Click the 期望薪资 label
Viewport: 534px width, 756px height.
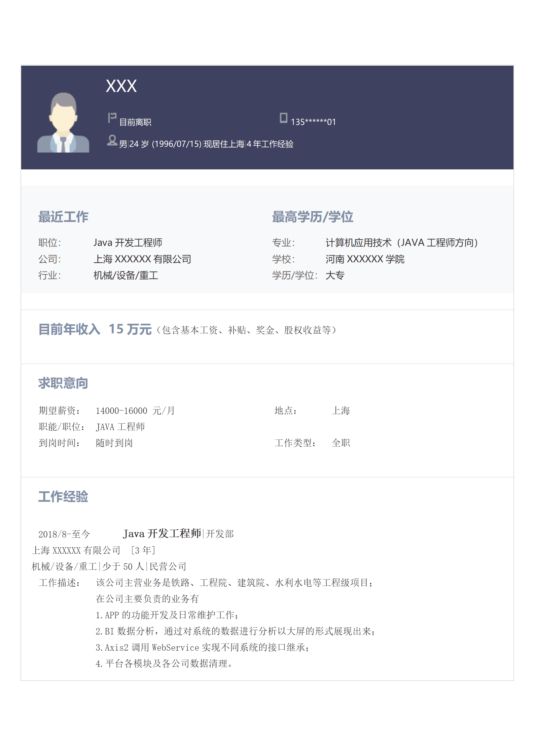tap(59, 411)
